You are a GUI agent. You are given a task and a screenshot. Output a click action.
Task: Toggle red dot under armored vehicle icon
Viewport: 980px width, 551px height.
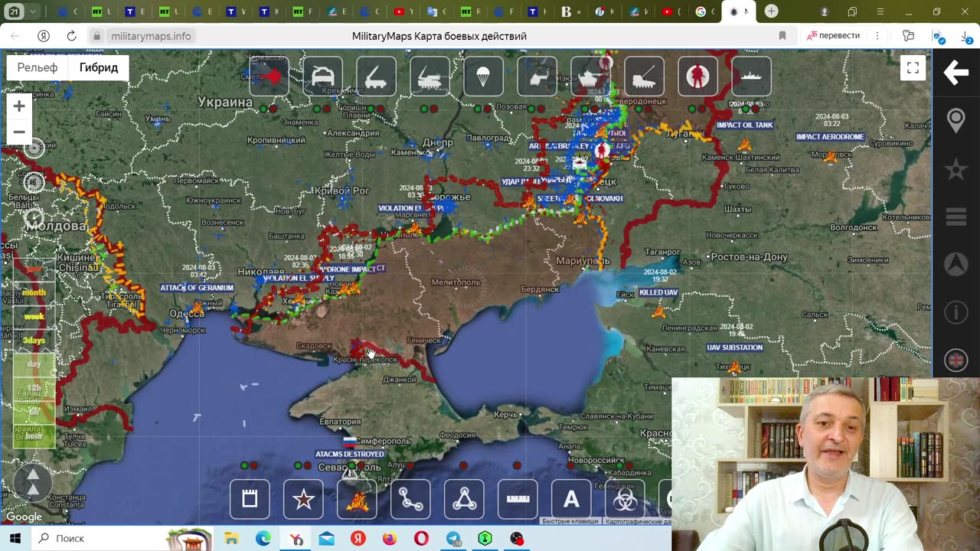327,109
